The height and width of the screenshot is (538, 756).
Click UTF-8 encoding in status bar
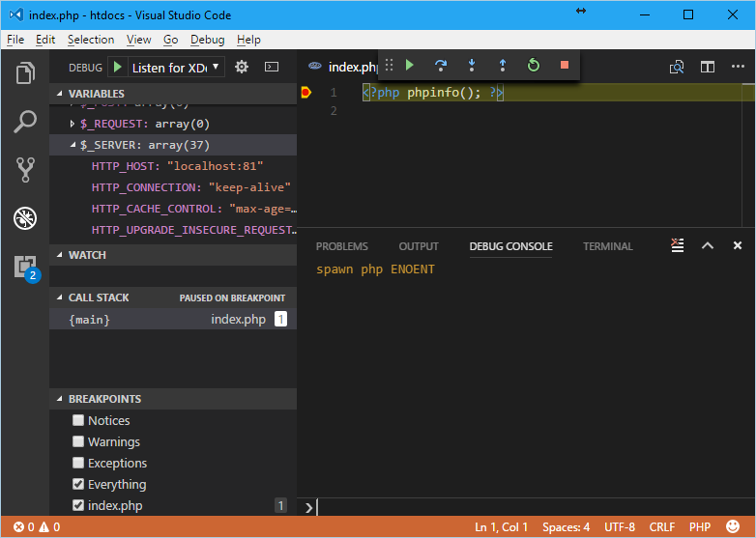coord(620,527)
